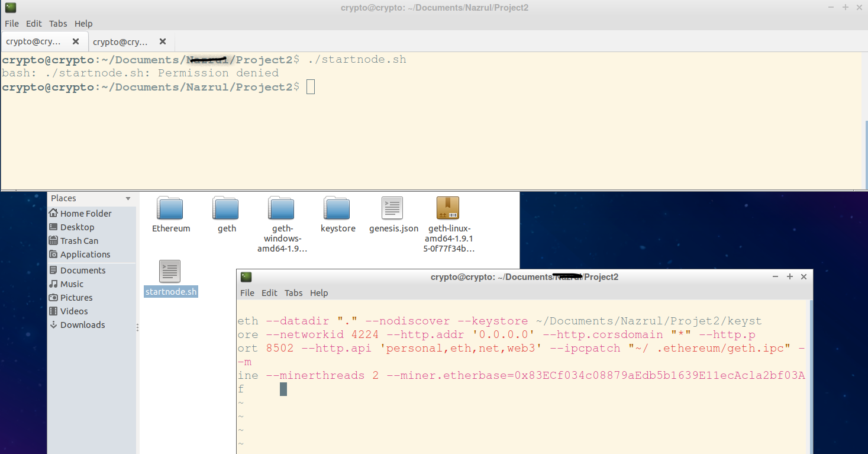
Task: Open Tabs menu in the vim terminal window
Action: [x=293, y=293]
